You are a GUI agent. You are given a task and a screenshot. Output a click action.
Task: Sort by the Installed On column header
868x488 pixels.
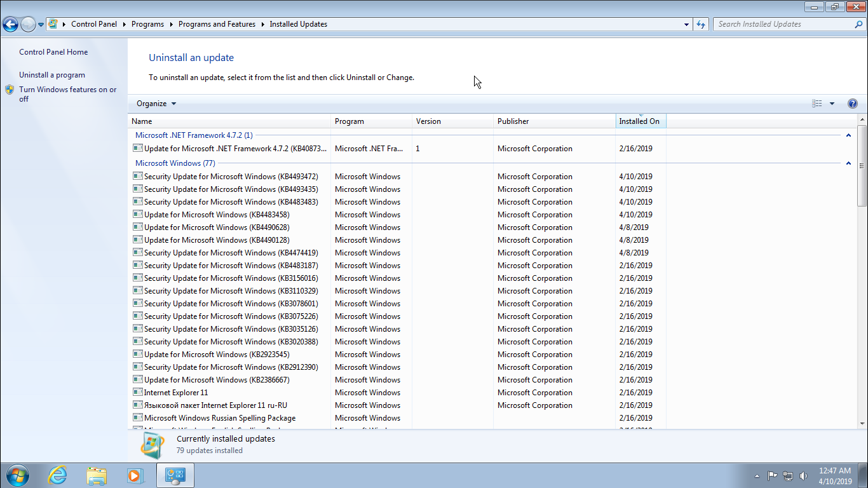(641, 121)
